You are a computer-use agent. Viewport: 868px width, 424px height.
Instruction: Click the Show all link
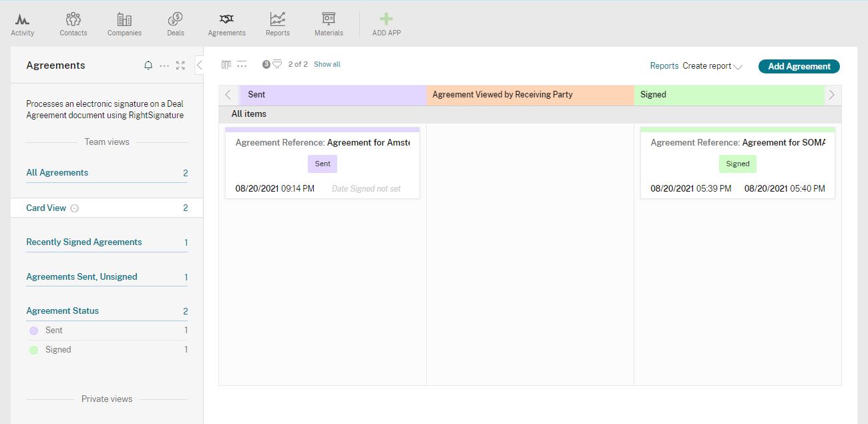pyautogui.click(x=327, y=65)
